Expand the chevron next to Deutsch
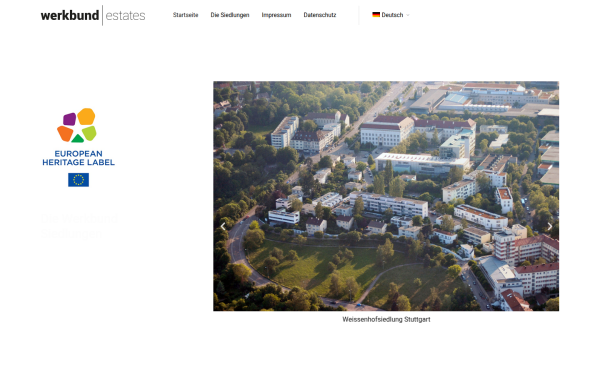Screen dimensions: 600x375 pyautogui.click(x=408, y=15)
